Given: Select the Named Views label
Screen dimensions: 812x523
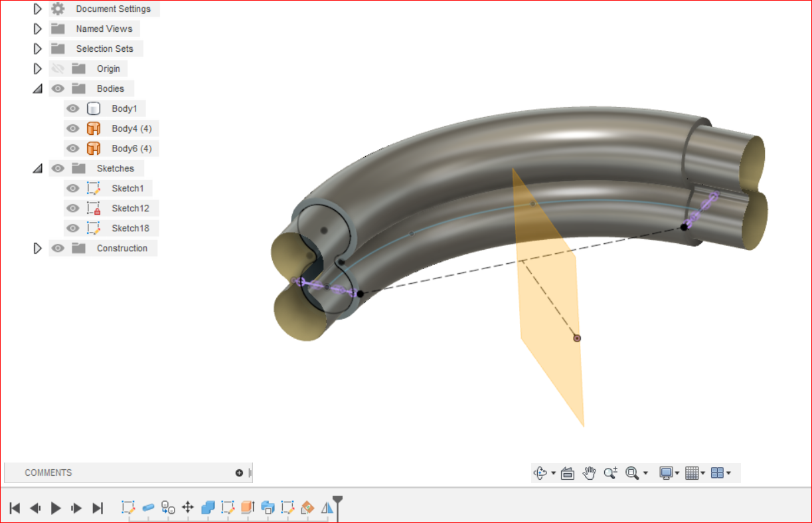Looking at the screenshot, I should (x=104, y=29).
